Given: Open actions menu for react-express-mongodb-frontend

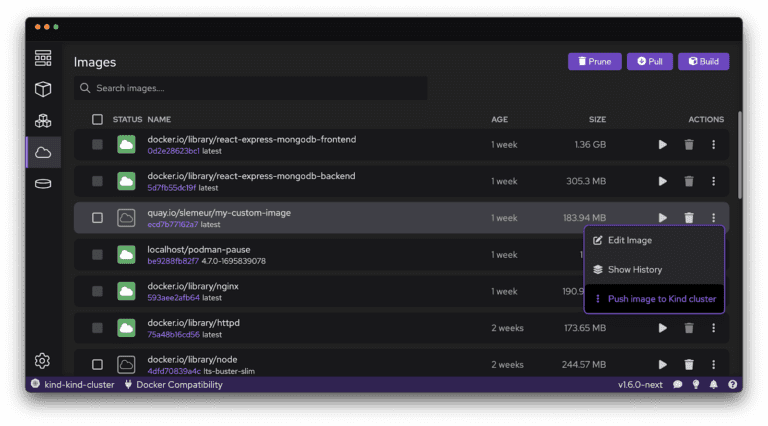Looking at the screenshot, I should (713, 145).
